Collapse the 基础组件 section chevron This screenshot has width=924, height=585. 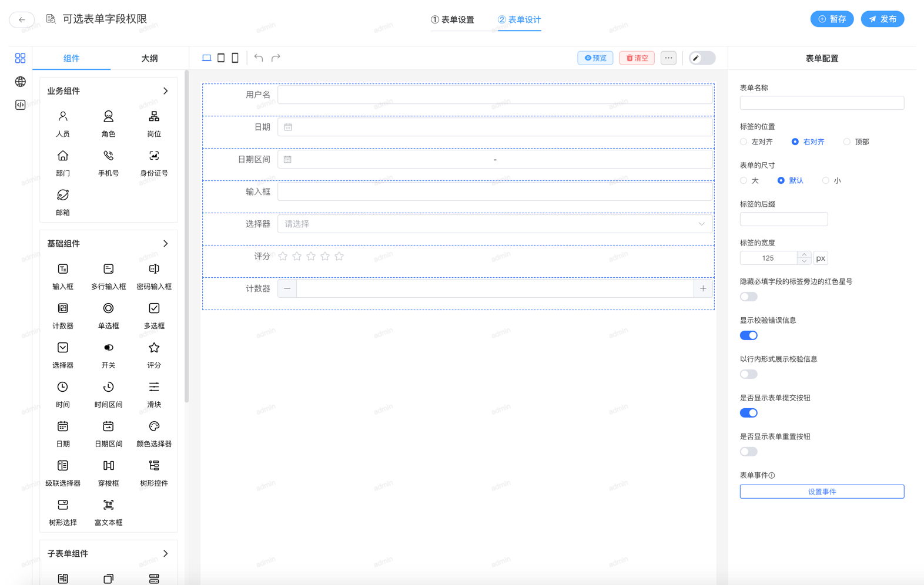point(165,244)
